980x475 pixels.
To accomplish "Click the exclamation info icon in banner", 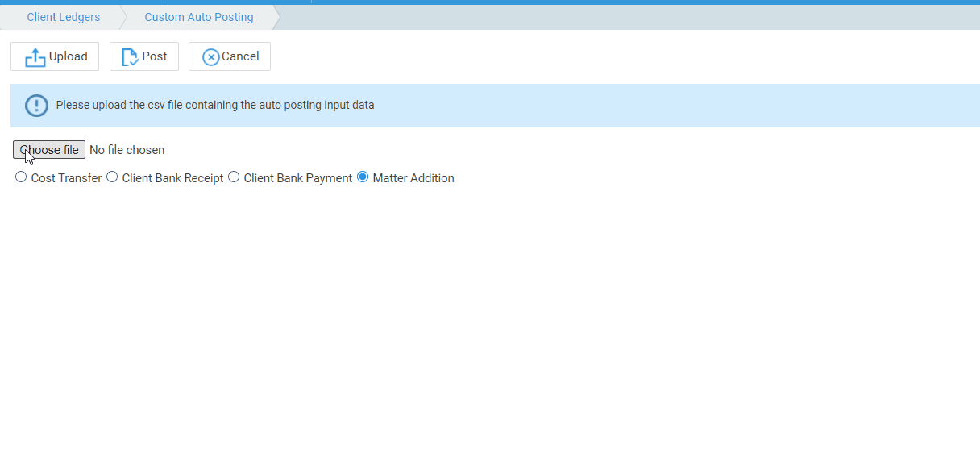I will pos(37,106).
